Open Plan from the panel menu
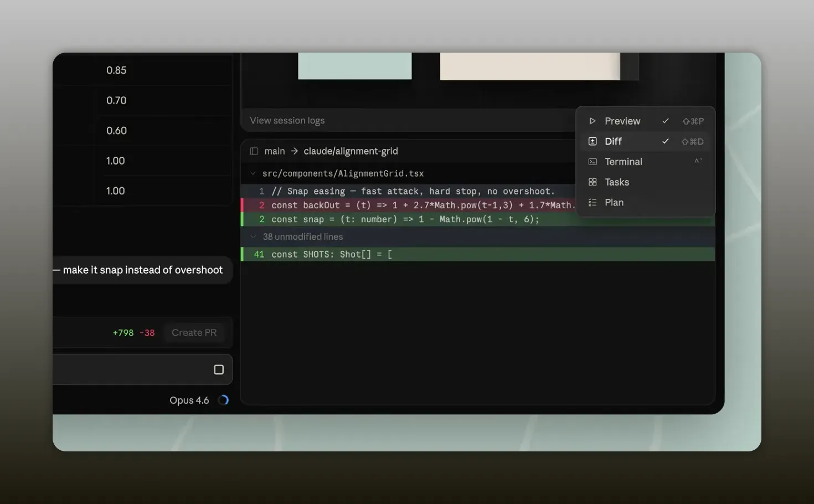This screenshot has height=504, width=814. (646, 202)
